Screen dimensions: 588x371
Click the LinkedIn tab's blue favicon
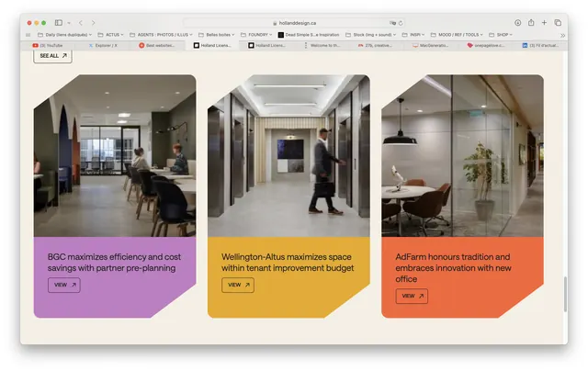[x=525, y=45]
